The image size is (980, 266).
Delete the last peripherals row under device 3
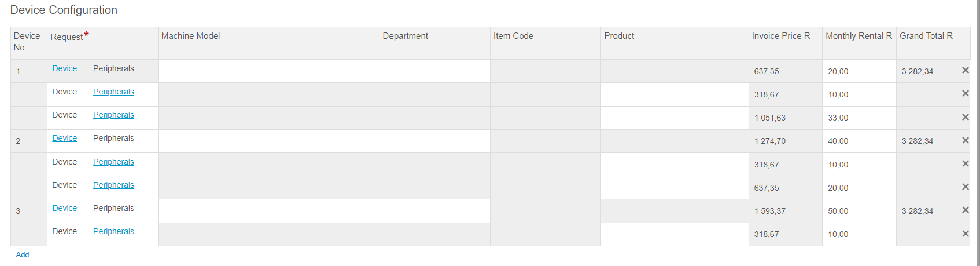click(x=965, y=234)
